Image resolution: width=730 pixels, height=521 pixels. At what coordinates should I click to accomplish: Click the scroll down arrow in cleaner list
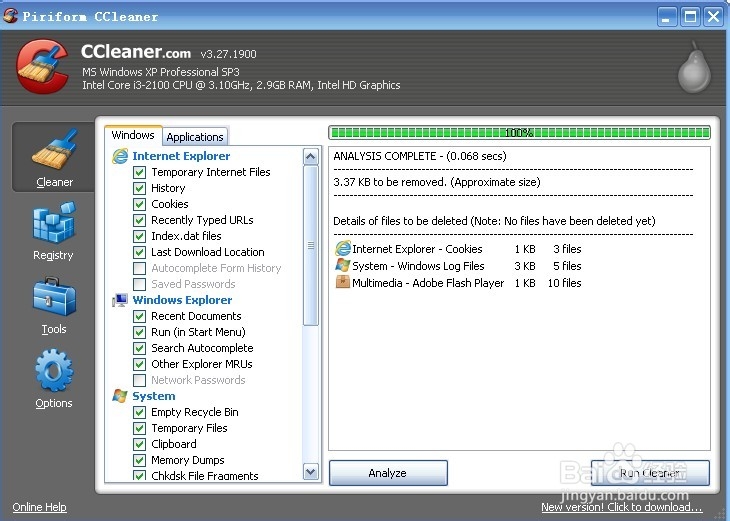click(311, 472)
